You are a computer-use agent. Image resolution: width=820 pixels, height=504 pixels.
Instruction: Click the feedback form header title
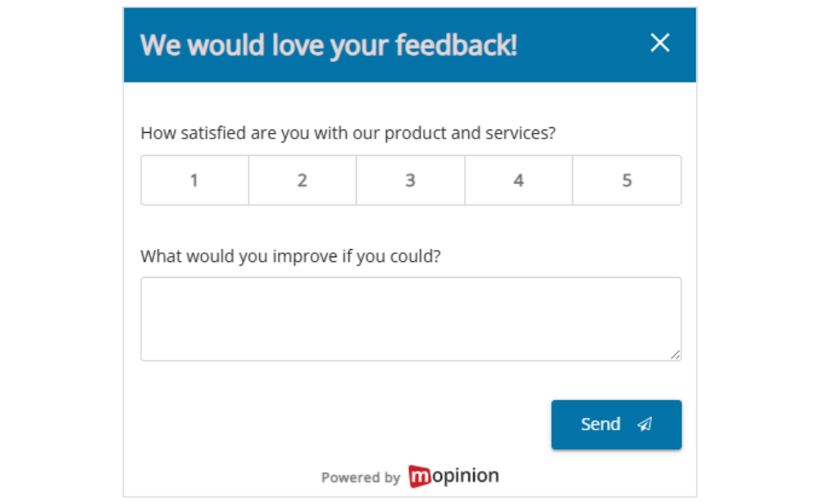click(330, 45)
